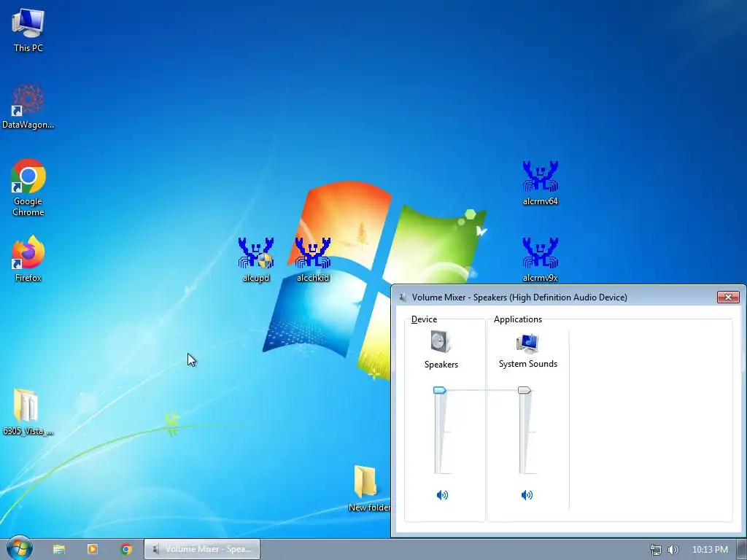This screenshot has height=560, width=747.
Task: Click the Show desktop button
Action: coord(742,549)
